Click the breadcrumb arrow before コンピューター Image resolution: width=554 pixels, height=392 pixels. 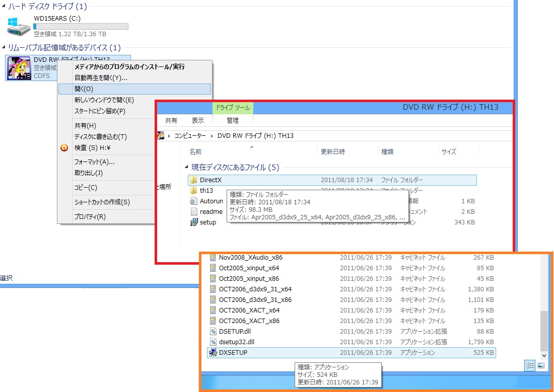tap(169, 136)
